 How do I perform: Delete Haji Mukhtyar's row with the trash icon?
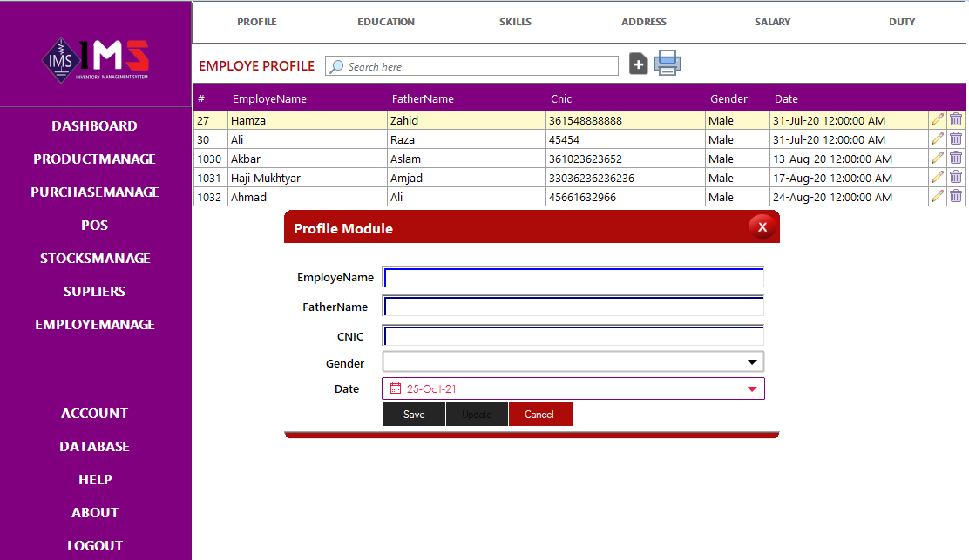[956, 177]
